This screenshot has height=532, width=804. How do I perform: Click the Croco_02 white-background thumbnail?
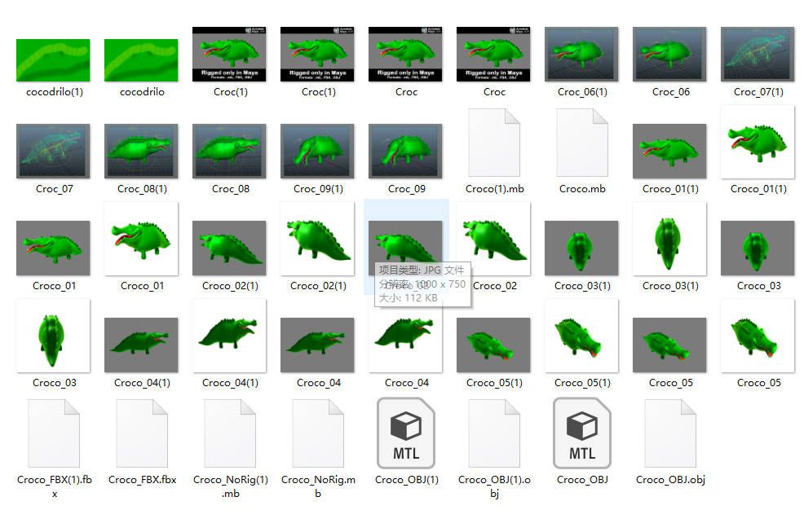[494, 238]
